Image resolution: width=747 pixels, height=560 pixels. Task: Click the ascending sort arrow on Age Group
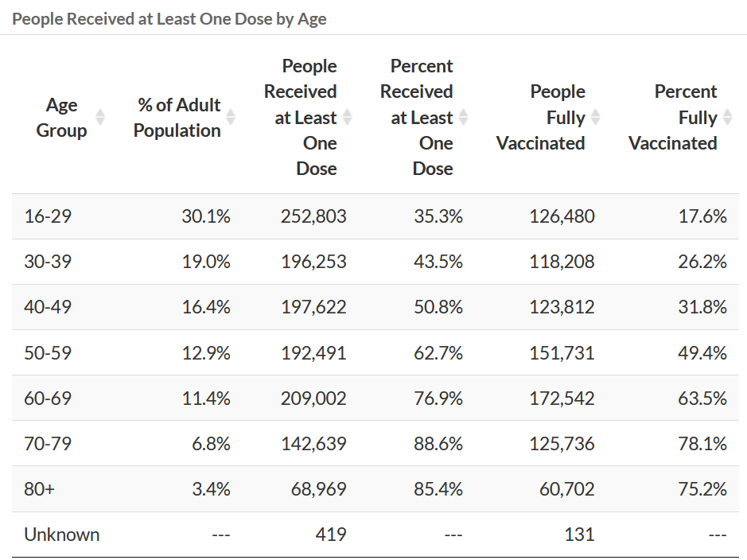(100, 114)
